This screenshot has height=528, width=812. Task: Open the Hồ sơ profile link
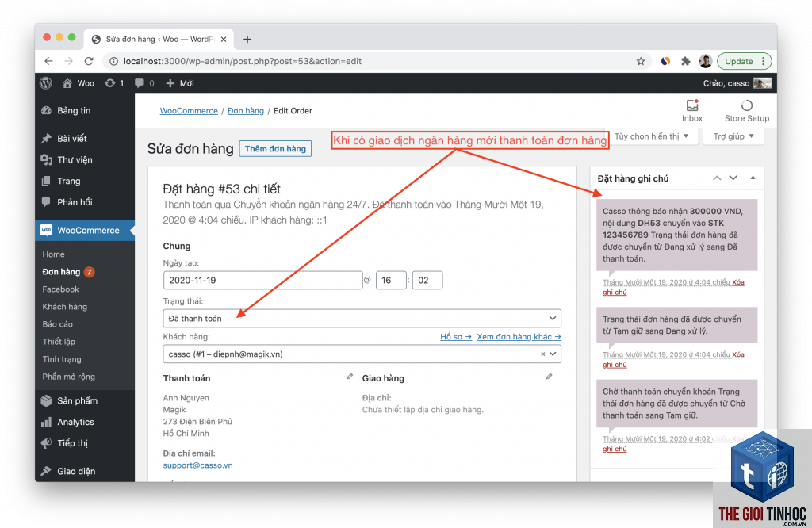(x=456, y=336)
